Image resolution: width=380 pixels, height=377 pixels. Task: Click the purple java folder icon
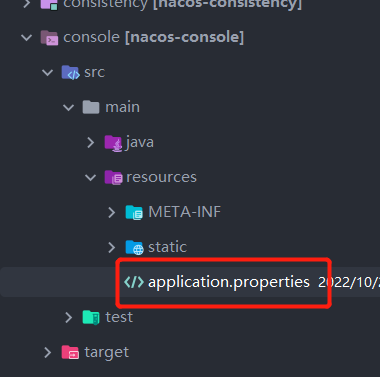click(x=113, y=143)
